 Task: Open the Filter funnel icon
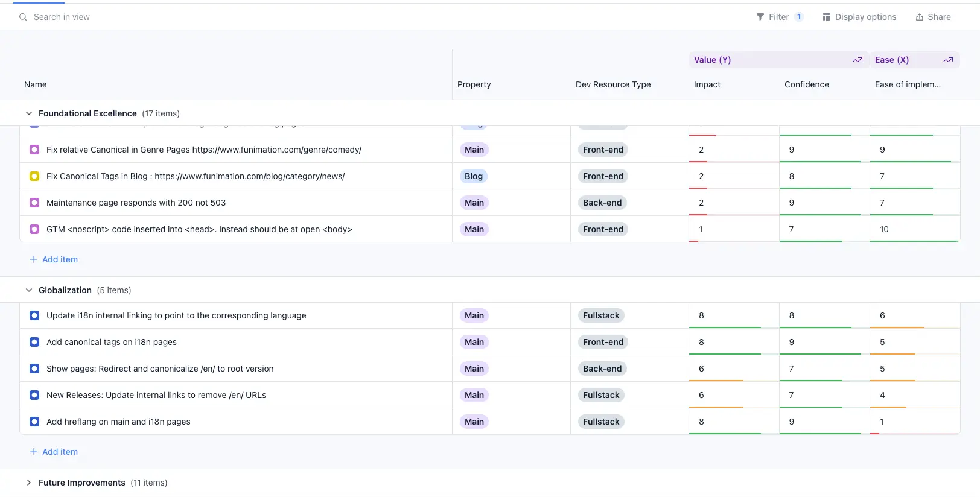760,17
